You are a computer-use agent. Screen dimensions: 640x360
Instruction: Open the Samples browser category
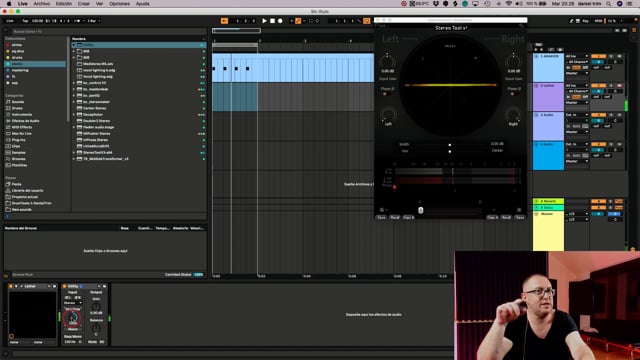18,153
